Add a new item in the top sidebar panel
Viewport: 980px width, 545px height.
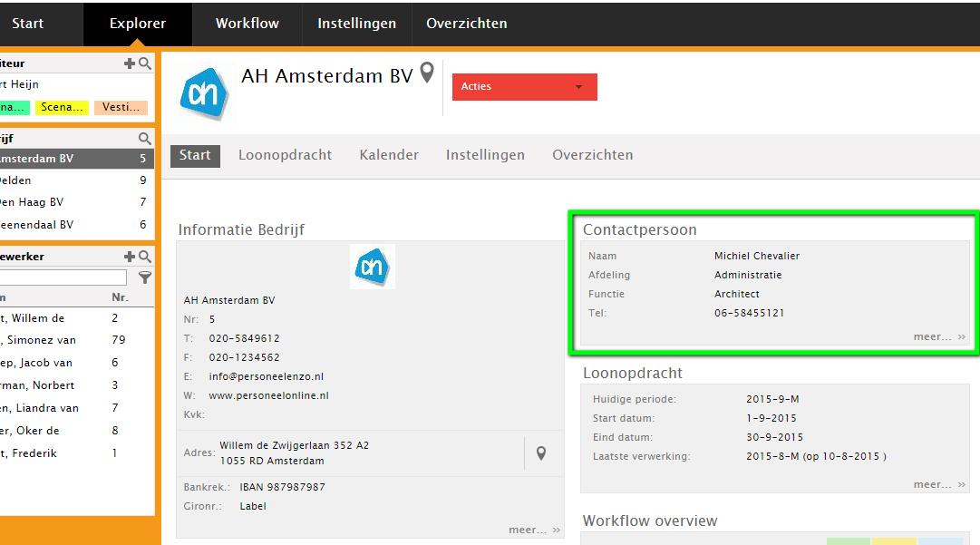pyautogui.click(x=130, y=63)
